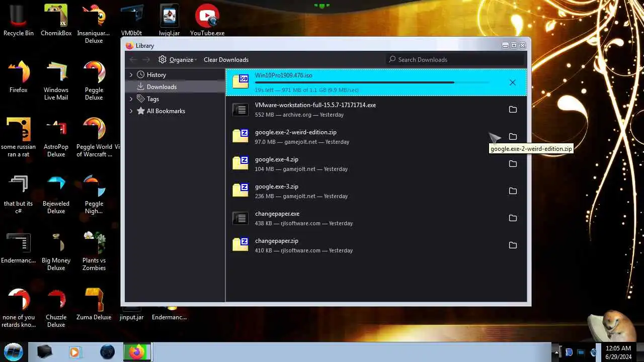Click the Organize gear icon
644x362 pixels.
(x=162, y=59)
